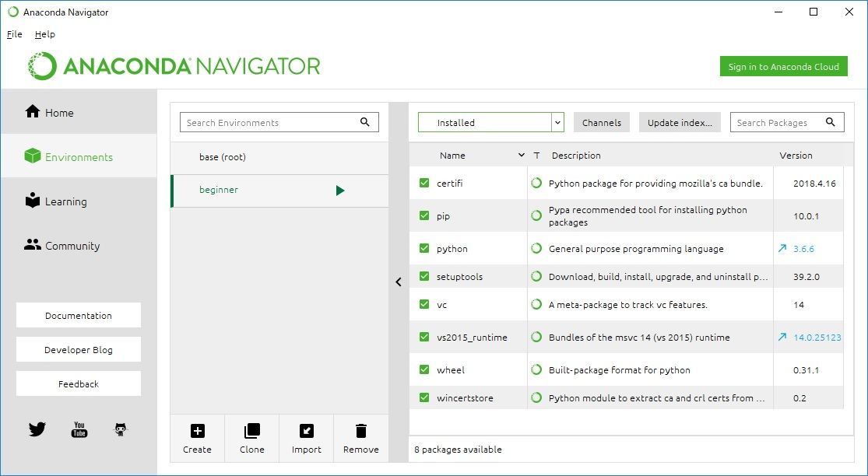Click the '8 packages available' status text

[458, 450]
